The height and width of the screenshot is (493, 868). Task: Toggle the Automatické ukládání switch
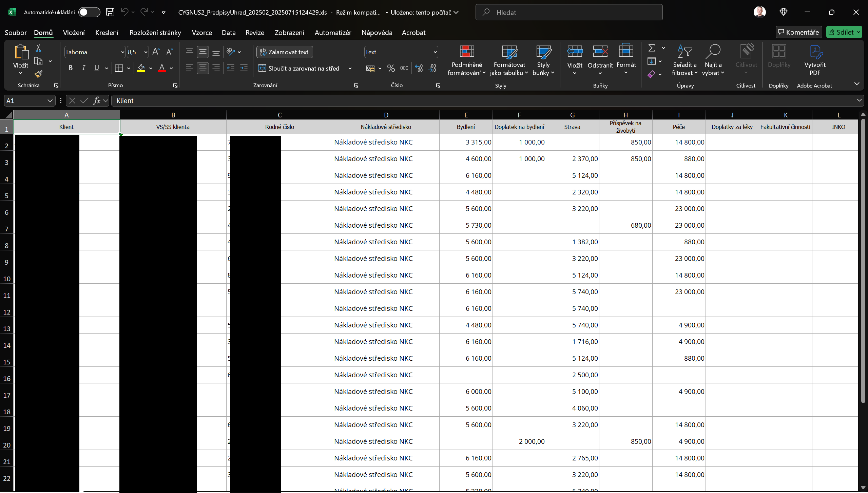pos(89,12)
